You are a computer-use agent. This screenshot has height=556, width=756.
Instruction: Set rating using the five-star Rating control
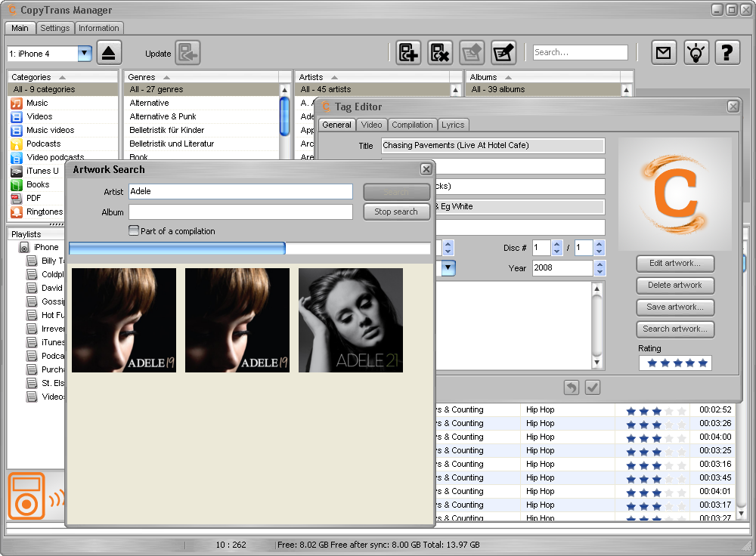675,363
